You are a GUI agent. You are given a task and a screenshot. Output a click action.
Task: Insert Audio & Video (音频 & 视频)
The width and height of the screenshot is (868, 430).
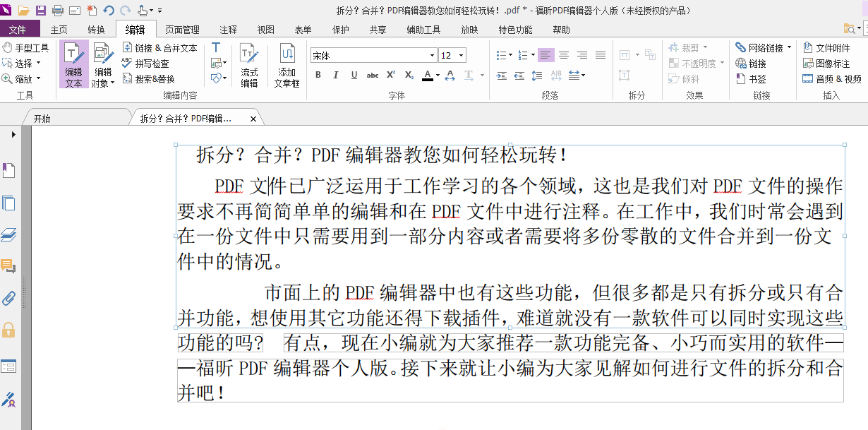pos(832,79)
